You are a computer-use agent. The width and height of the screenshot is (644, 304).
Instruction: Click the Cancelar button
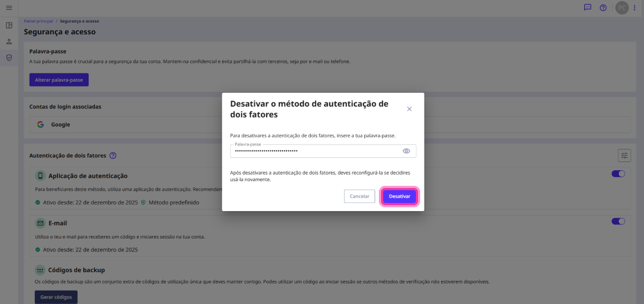click(x=359, y=197)
